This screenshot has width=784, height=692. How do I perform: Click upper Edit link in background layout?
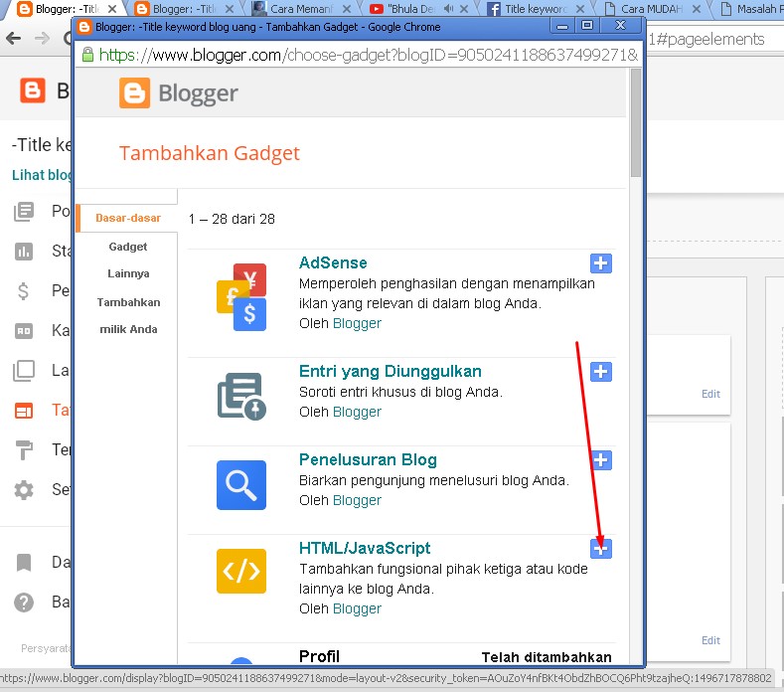[710, 394]
